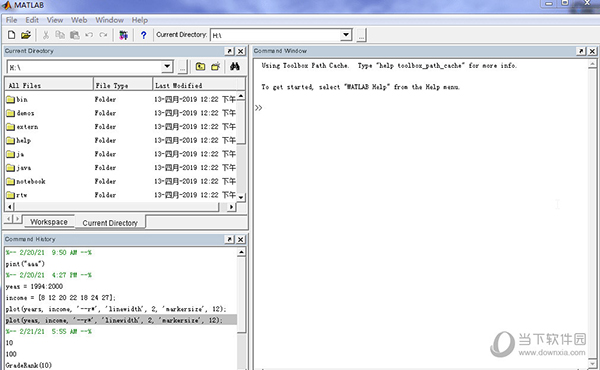The height and width of the screenshot is (370, 600).
Task: Click the Redo toolbar icon
Action: 103,35
